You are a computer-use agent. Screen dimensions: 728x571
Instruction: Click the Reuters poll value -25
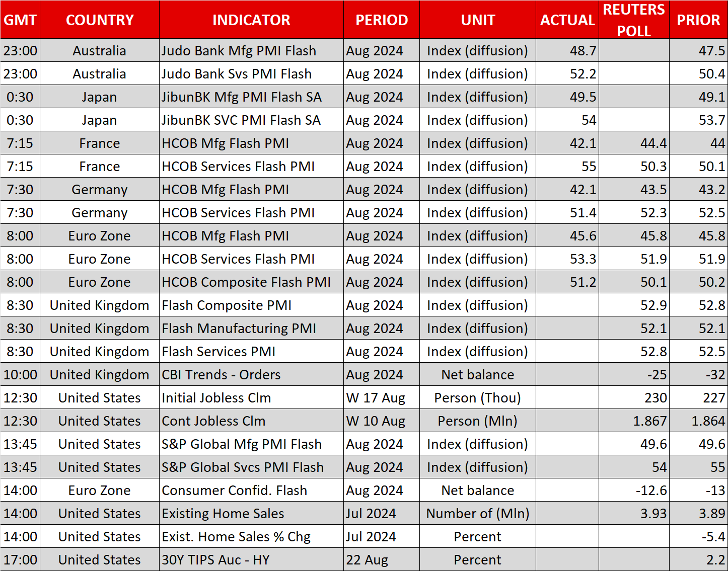pyautogui.click(x=657, y=374)
